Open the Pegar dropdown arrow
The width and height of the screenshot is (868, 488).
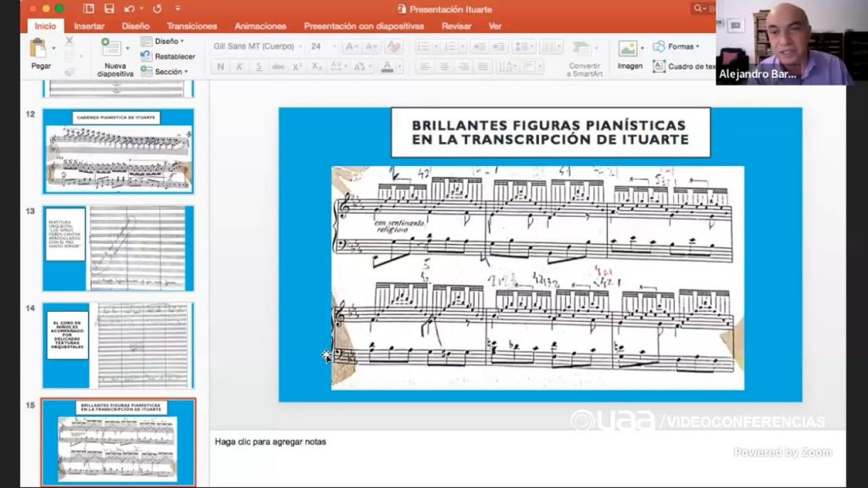point(53,48)
